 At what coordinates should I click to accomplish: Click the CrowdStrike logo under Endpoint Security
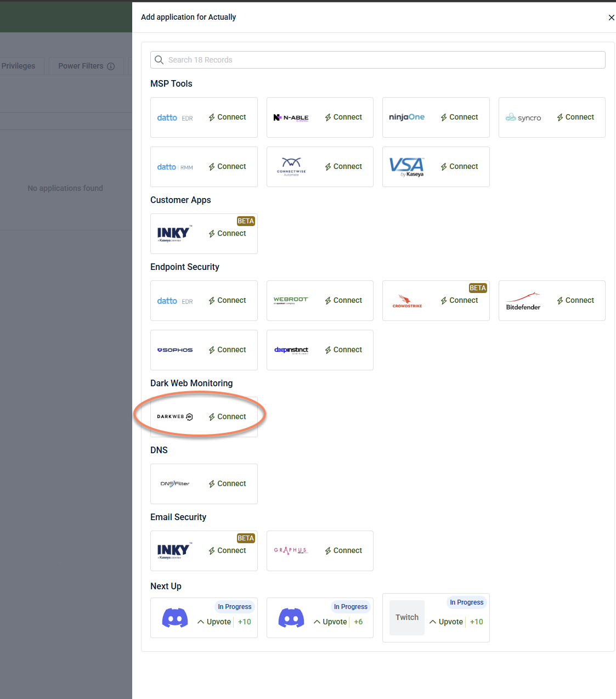(x=407, y=301)
